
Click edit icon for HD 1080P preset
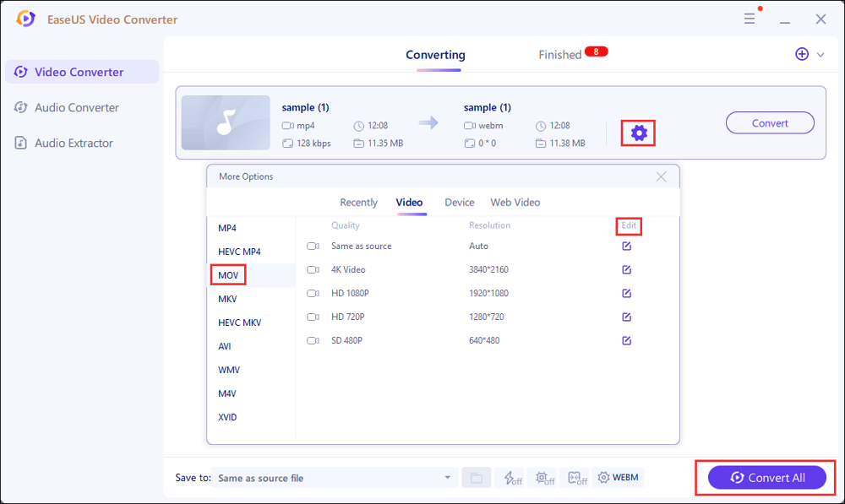coord(626,294)
